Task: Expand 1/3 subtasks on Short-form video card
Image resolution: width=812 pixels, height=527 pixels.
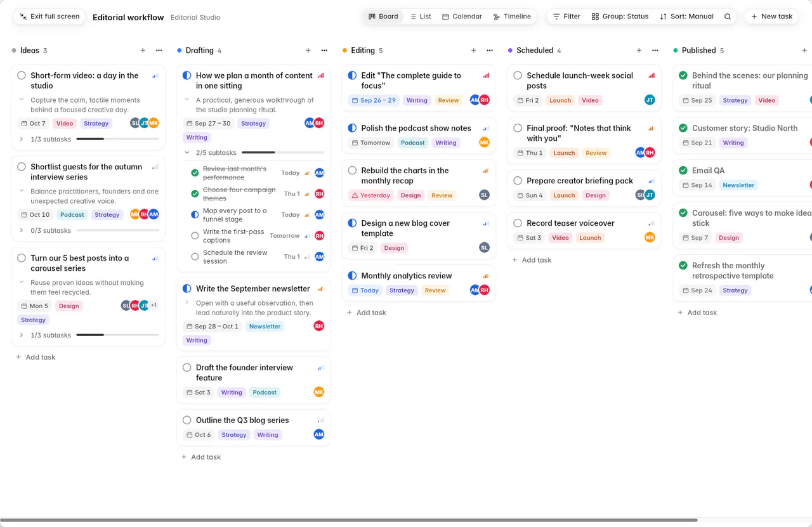Action: (x=22, y=139)
